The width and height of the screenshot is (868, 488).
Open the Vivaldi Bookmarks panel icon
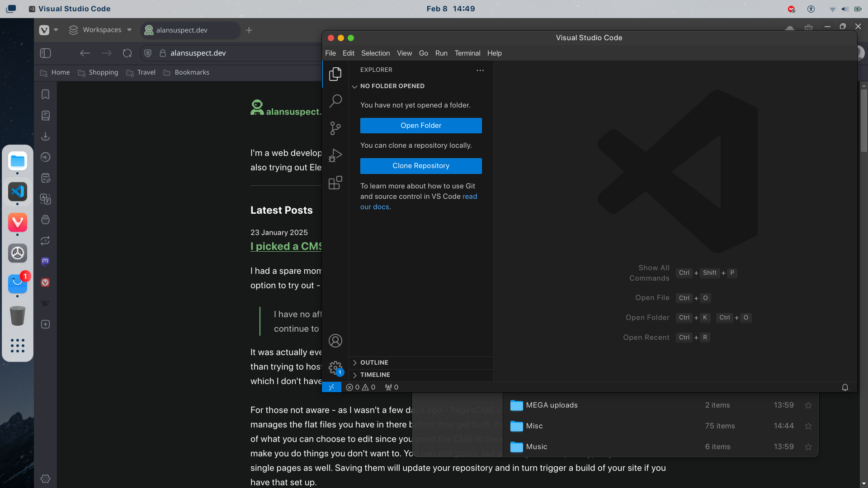click(45, 94)
